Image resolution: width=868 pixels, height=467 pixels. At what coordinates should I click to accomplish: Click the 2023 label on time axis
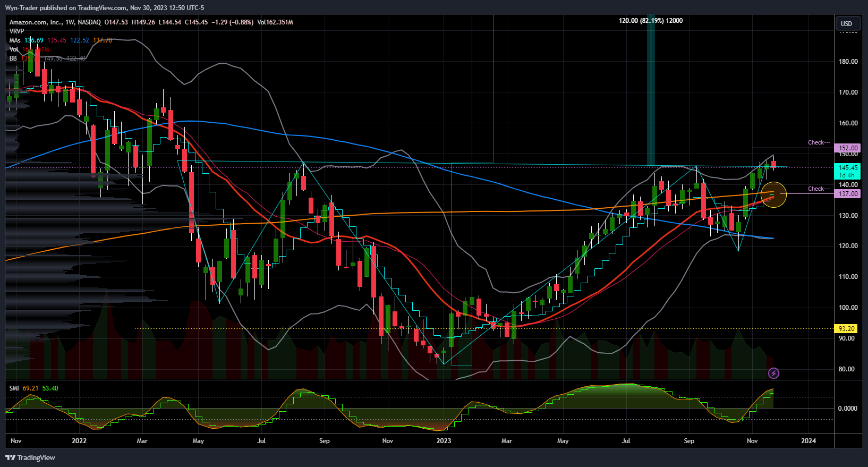444,441
